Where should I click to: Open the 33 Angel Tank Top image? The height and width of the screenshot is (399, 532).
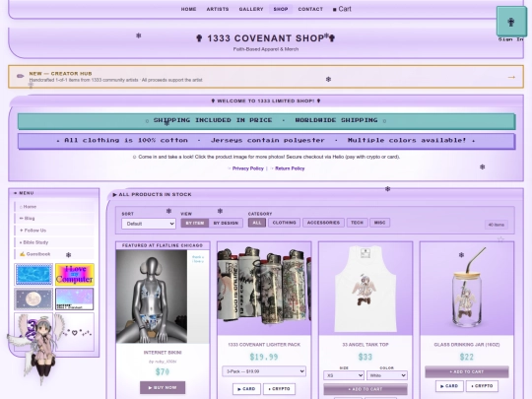366,289
